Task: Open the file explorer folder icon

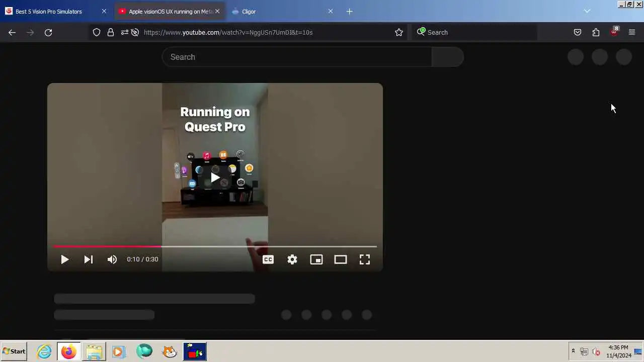Action: click(x=94, y=351)
